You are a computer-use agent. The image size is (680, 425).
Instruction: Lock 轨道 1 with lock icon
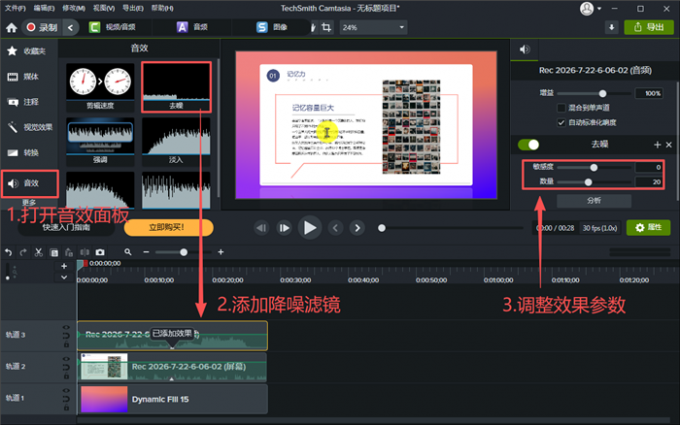point(66,408)
